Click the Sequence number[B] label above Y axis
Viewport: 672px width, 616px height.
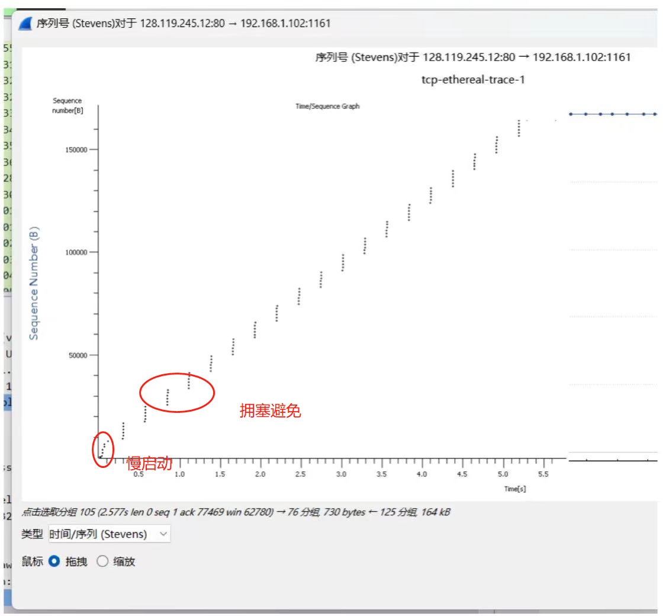pyautogui.click(x=67, y=105)
